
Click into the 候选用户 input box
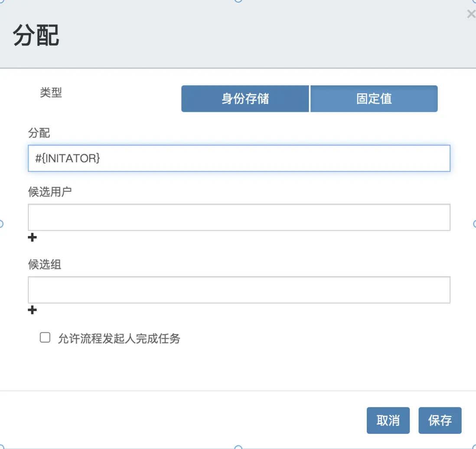(239, 217)
